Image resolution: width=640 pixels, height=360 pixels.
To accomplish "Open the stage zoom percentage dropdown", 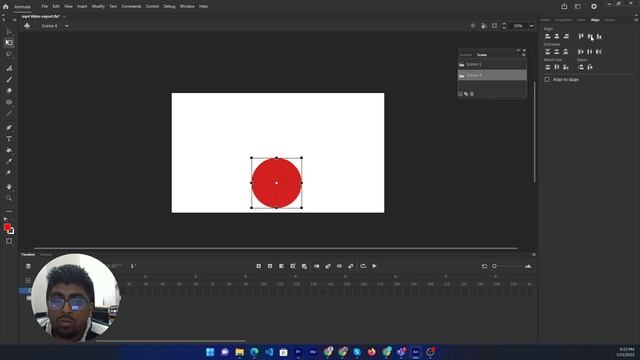I will tap(531, 26).
